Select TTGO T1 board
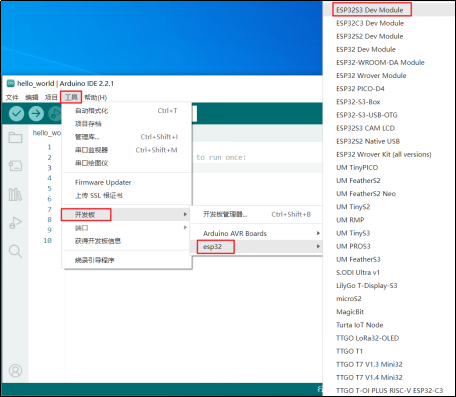 389,351
